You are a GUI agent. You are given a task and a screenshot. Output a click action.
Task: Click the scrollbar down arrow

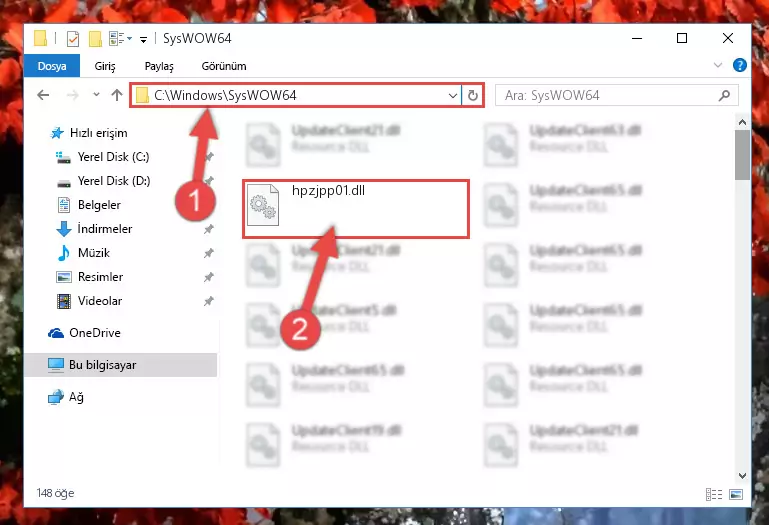tap(742, 476)
